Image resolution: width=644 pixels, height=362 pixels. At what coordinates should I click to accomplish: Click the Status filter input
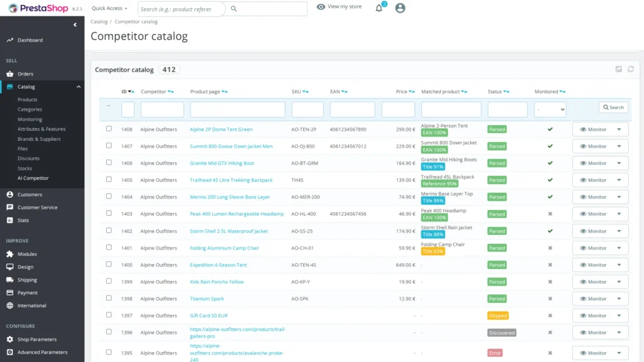coord(508,109)
